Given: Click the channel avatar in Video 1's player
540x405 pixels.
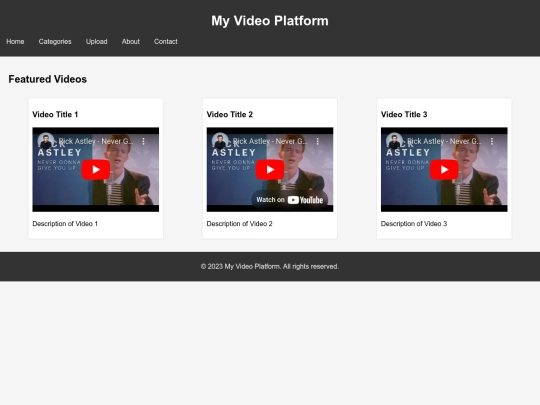Looking at the screenshot, I should (46, 141).
